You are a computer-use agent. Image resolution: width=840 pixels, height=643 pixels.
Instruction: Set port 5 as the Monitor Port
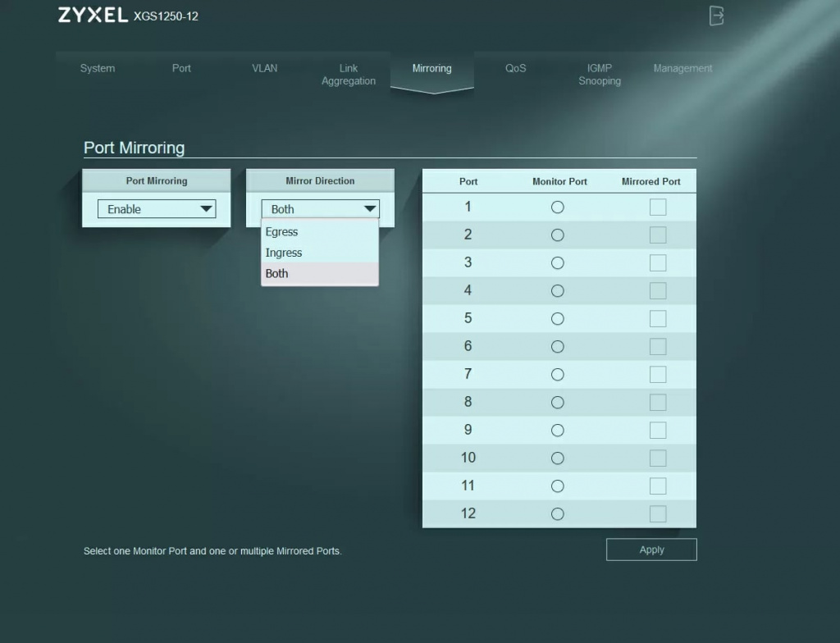click(x=558, y=319)
